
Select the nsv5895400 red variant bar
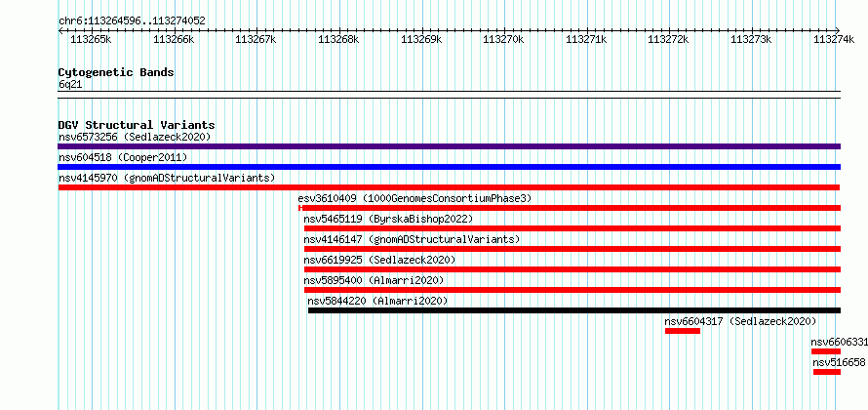coord(572,290)
